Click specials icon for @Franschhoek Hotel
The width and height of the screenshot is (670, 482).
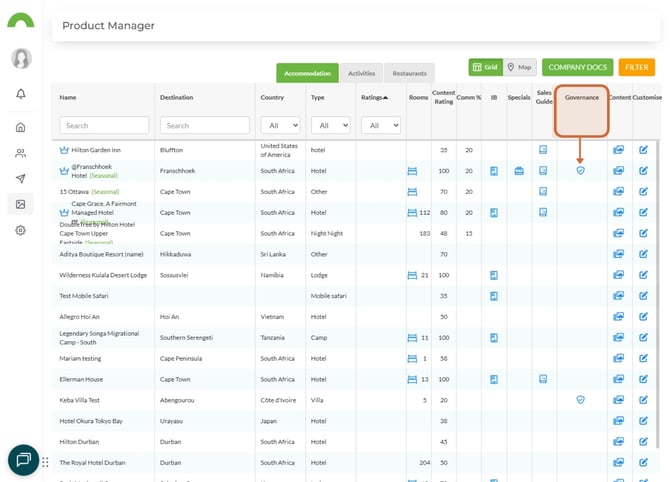coord(519,171)
